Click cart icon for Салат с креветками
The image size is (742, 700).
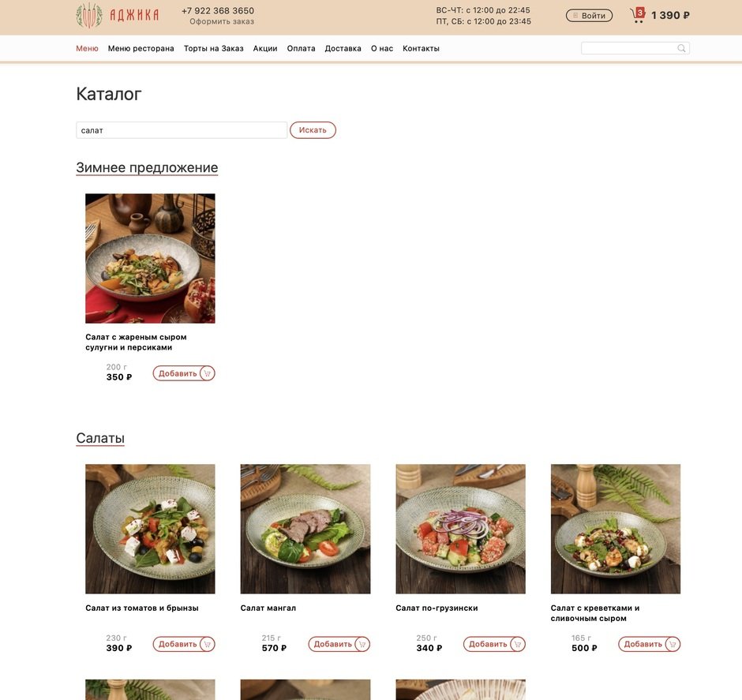click(x=673, y=644)
